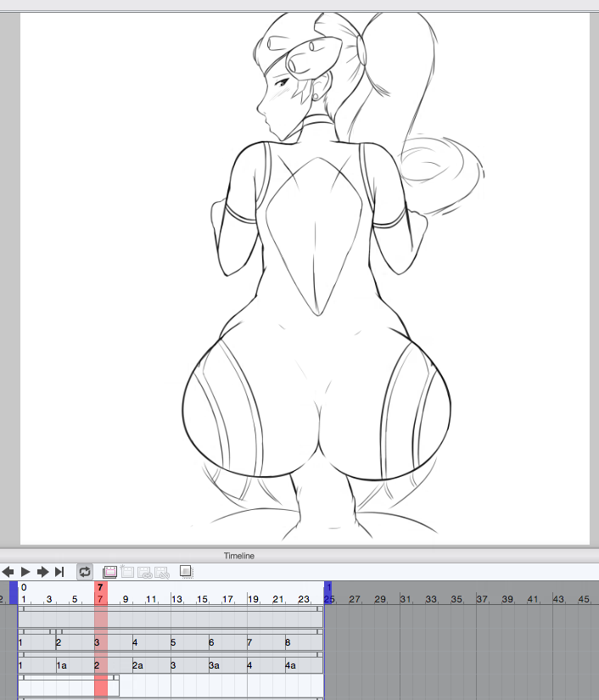Select frame 9 on the ruler

coord(126,599)
